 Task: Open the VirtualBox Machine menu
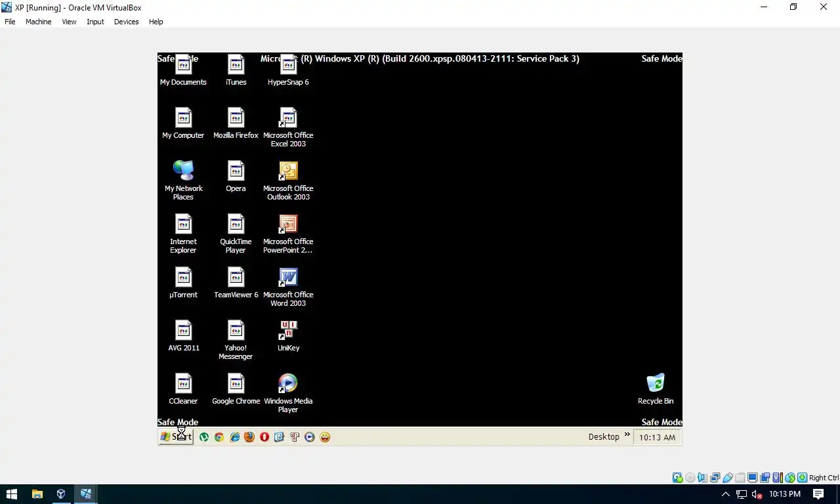(38, 22)
